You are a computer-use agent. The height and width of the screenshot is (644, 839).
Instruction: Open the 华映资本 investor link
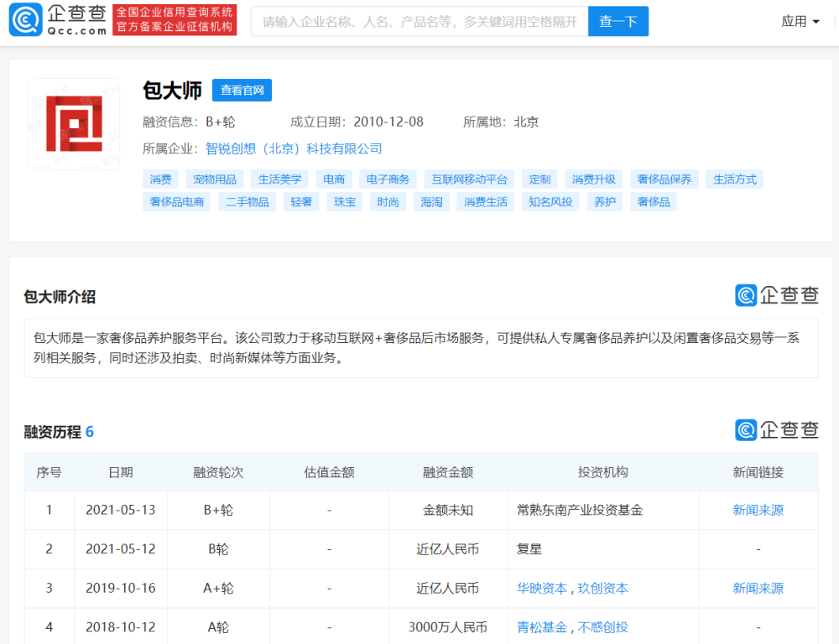[541, 589]
